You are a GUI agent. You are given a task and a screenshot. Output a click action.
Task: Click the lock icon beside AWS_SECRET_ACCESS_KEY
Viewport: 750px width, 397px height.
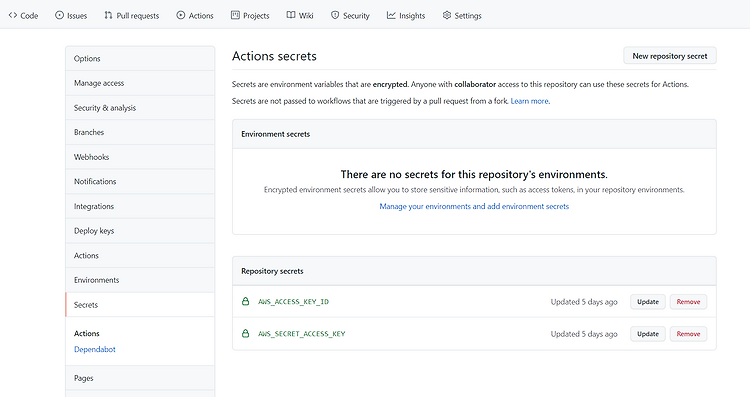point(245,333)
